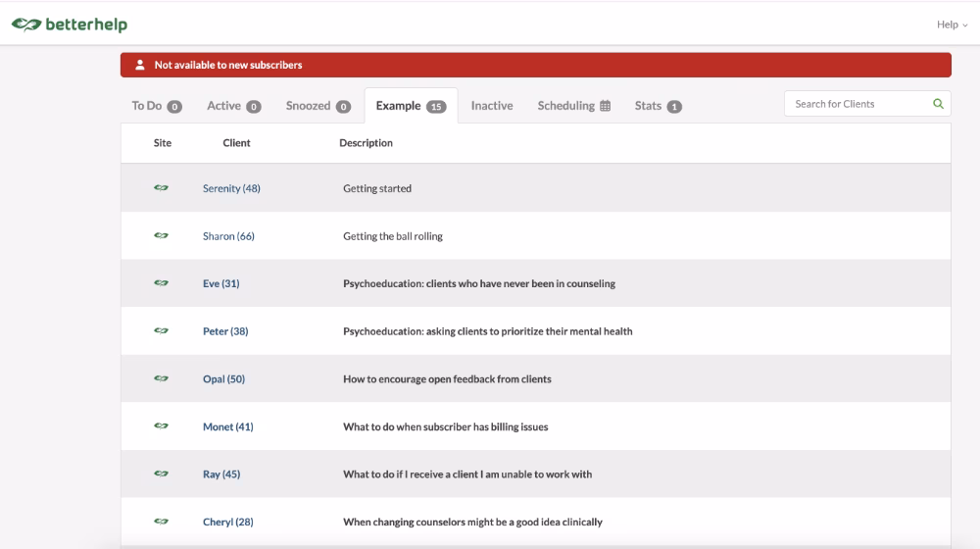Select the Example tab
The image size is (980, 549).
tap(411, 106)
